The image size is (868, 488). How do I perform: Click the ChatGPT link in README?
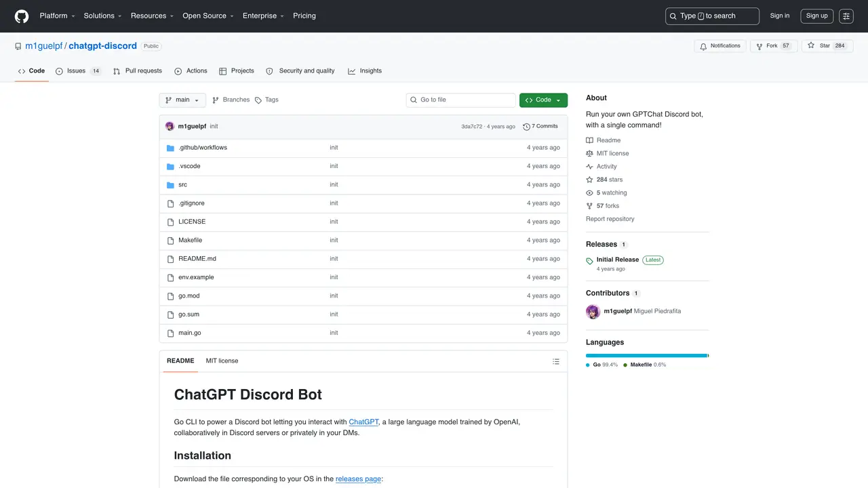click(x=363, y=422)
